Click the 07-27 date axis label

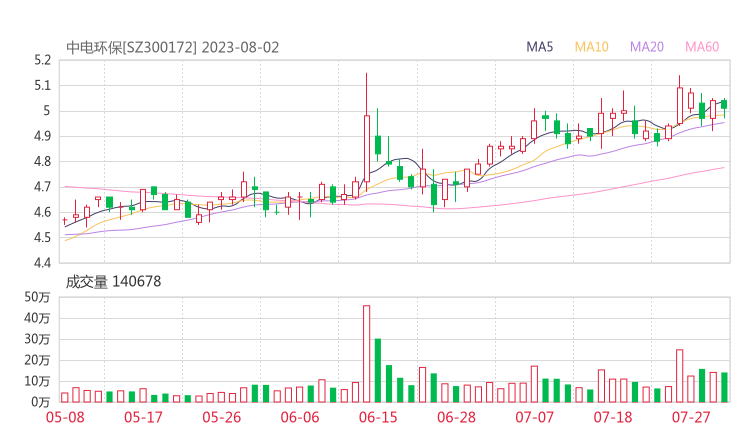(x=691, y=417)
